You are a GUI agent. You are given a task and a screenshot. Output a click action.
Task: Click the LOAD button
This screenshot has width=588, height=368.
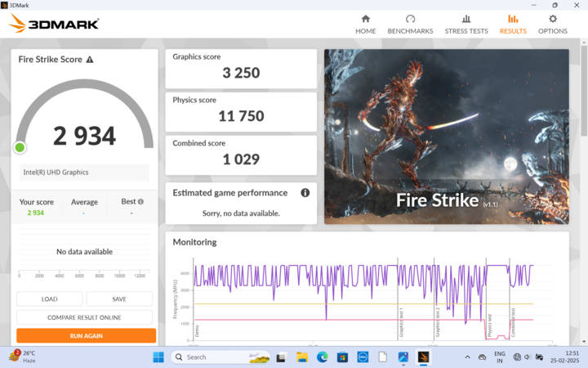(x=50, y=299)
